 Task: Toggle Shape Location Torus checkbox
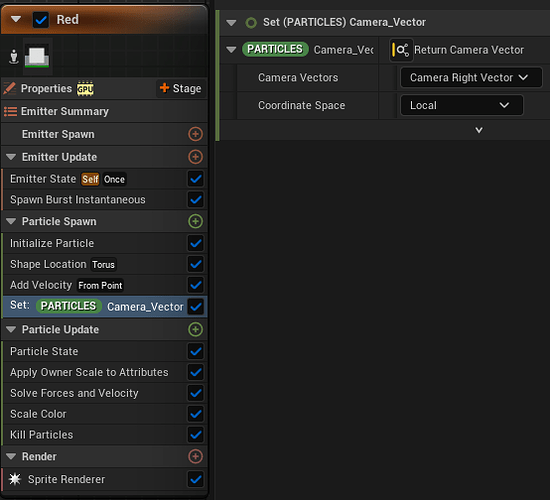(x=195, y=264)
